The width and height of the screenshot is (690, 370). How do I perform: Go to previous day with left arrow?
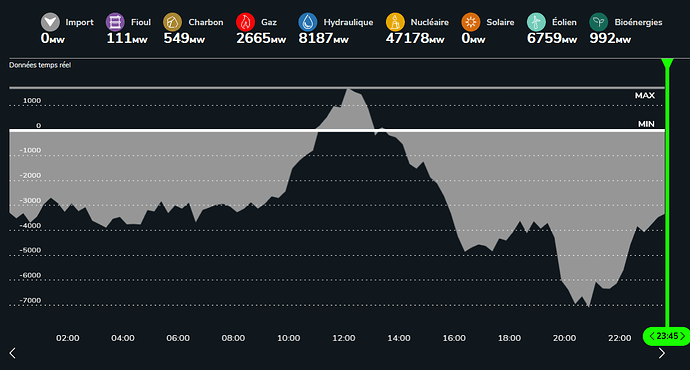pos(12,353)
